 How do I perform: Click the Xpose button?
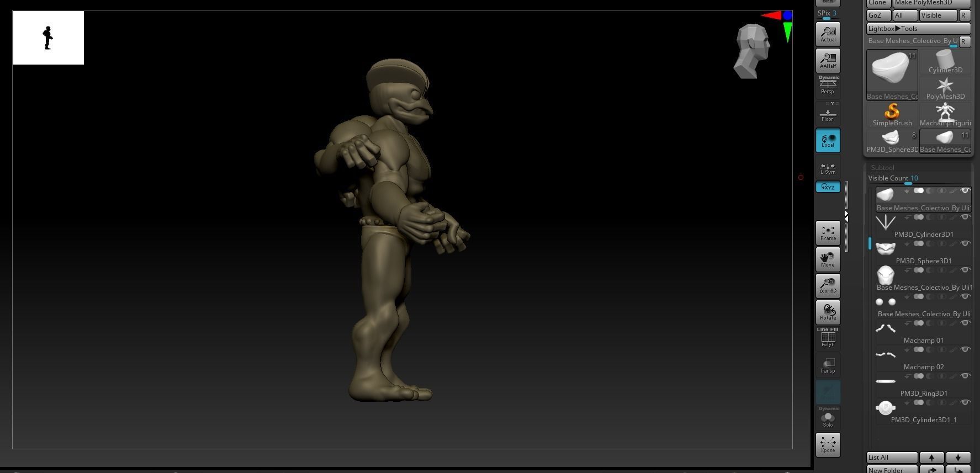click(828, 445)
